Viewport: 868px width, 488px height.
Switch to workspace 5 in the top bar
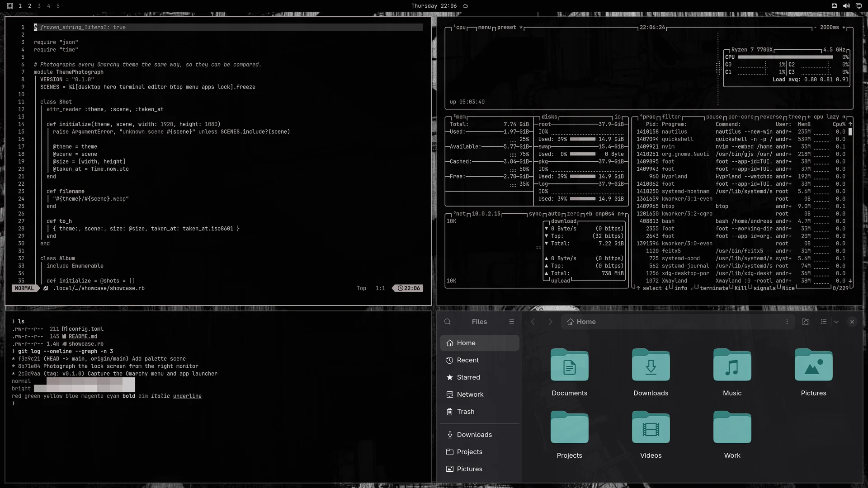coord(58,6)
